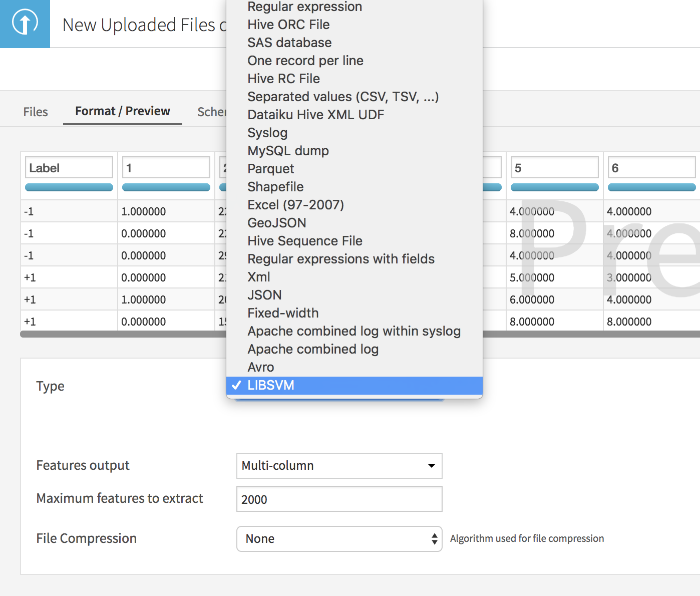Click cell 3.000000 in column 6
The width and height of the screenshot is (700, 596).
(652, 277)
